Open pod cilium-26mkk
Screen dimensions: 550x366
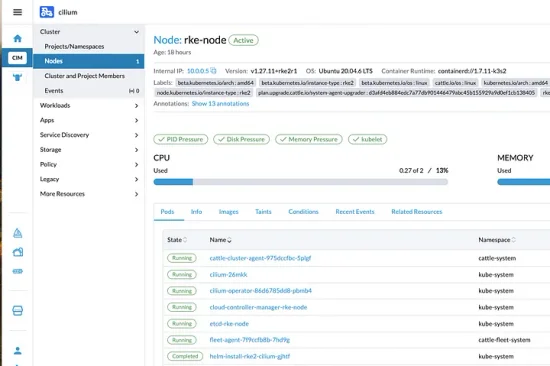point(228,274)
